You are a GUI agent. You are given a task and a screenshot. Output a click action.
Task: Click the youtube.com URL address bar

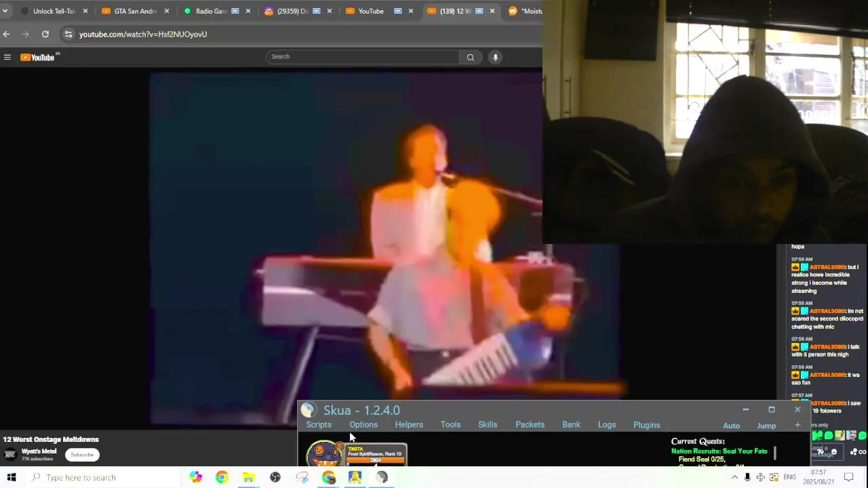coord(143,34)
